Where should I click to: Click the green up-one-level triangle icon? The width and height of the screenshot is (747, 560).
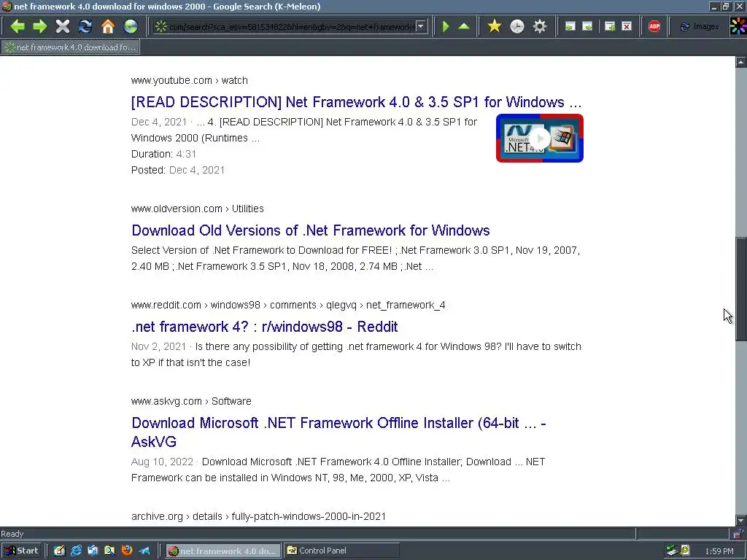click(x=464, y=26)
